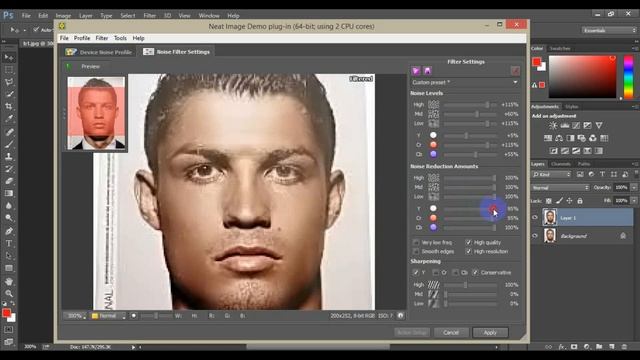The height and width of the screenshot is (360, 640).
Task: Click the filter for pixel layers icon
Action: click(x=580, y=174)
